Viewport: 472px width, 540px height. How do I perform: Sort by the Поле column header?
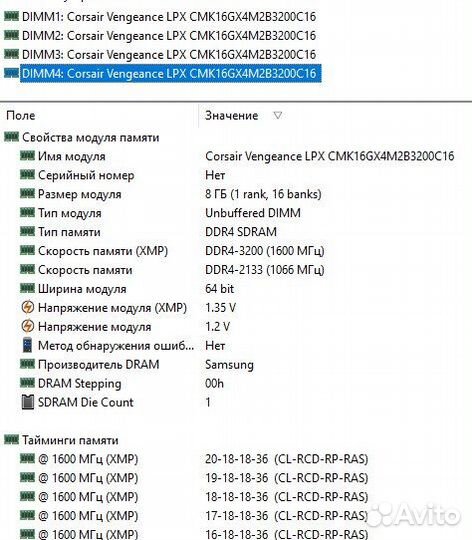pos(21,116)
